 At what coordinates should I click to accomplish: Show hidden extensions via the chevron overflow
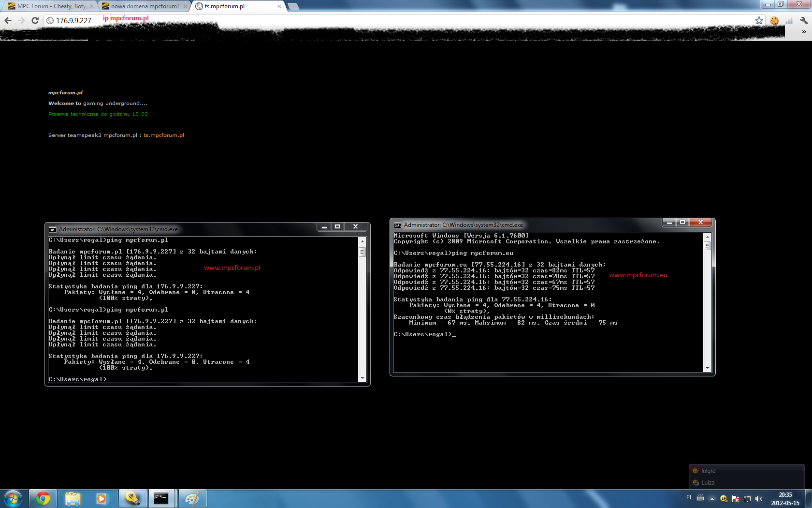coord(804,31)
